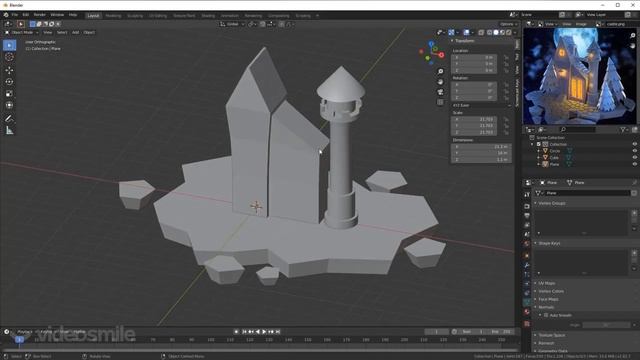
Task: Open the Output properties tab icon
Action: [x=527, y=216]
